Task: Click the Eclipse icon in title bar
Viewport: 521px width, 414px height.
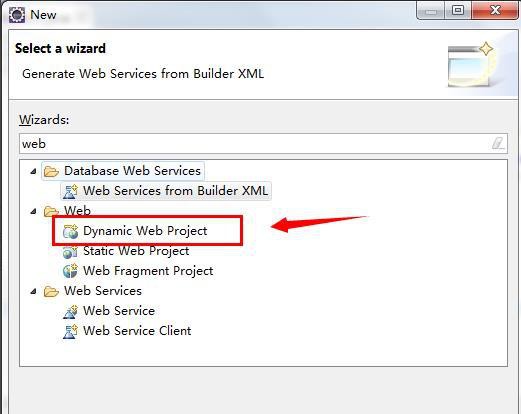Action: [17, 15]
